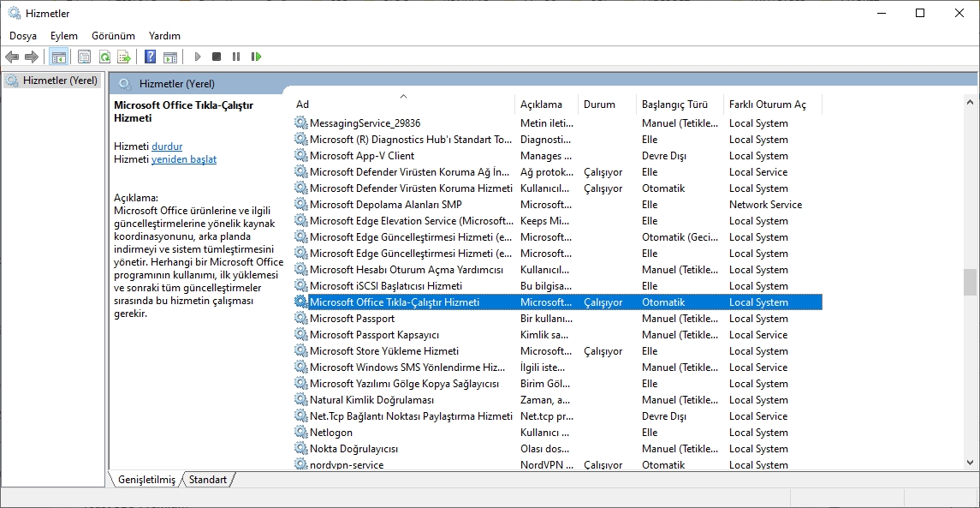Click the Refresh toolbar icon

(x=104, y=57)
